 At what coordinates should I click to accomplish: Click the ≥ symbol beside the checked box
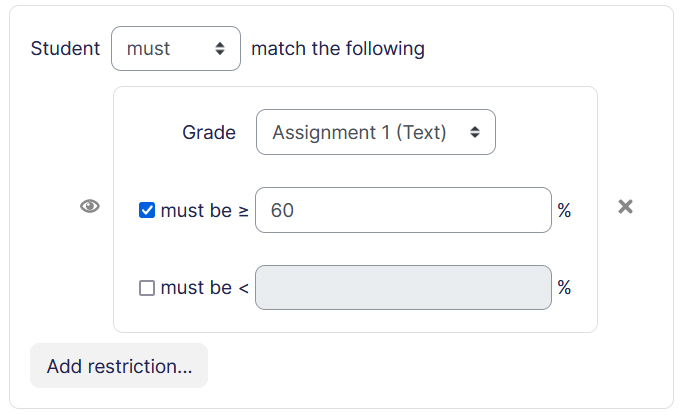(243, 210)
